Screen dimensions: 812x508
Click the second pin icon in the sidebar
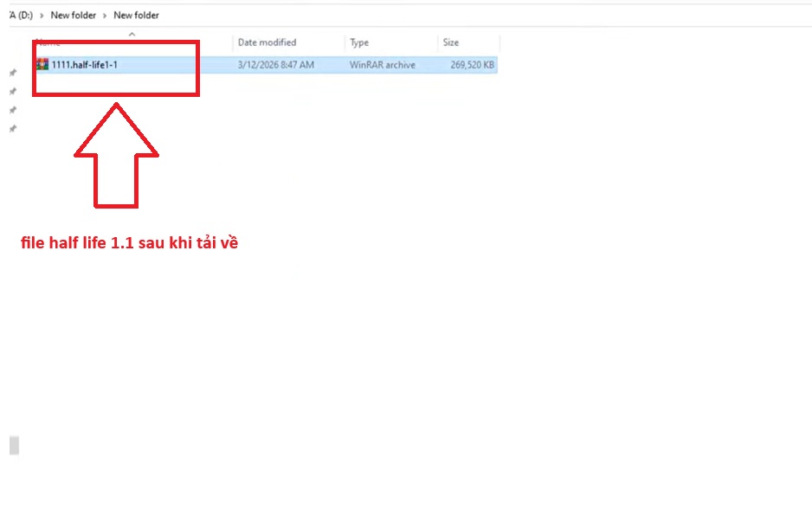tap(13, 91)
